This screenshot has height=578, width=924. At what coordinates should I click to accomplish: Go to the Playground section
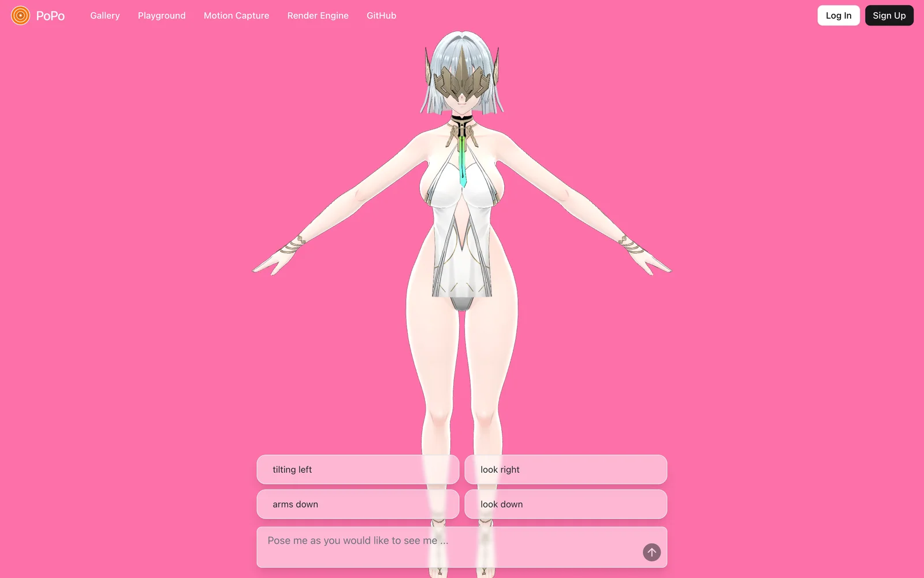(x=162, y=16)
